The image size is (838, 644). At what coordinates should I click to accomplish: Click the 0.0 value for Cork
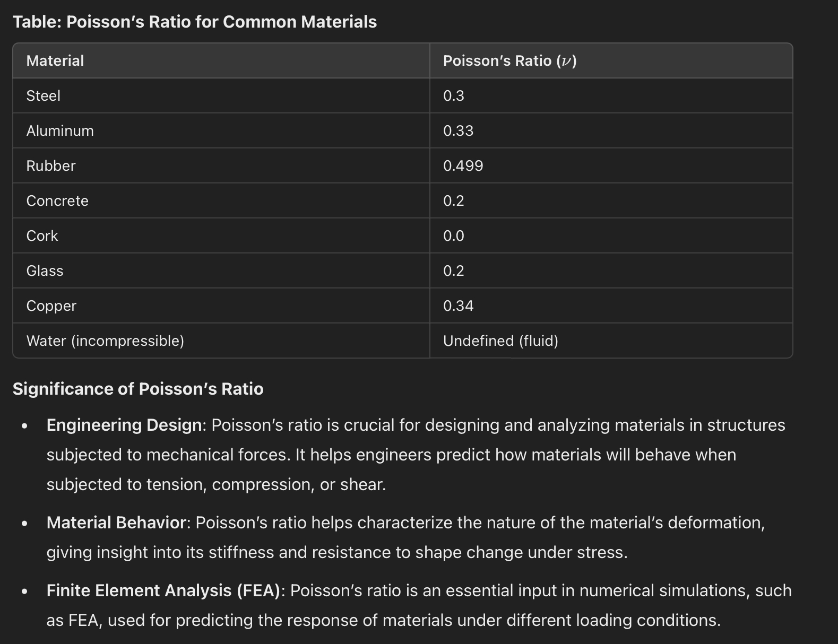coord(453,236)
